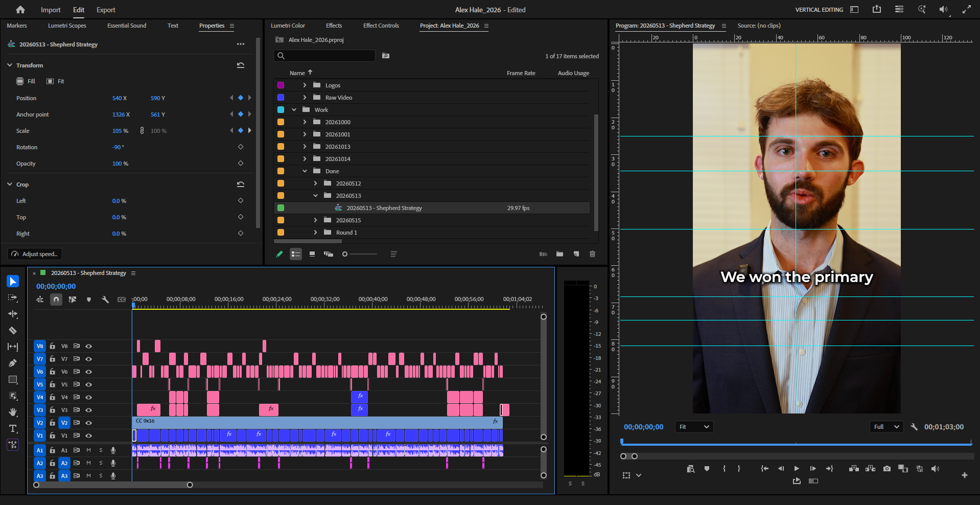Image resolution: width=980 pixels, height=505 pixels.
Task: Toggle lock on track V5
Action: [x=52, y=384]
